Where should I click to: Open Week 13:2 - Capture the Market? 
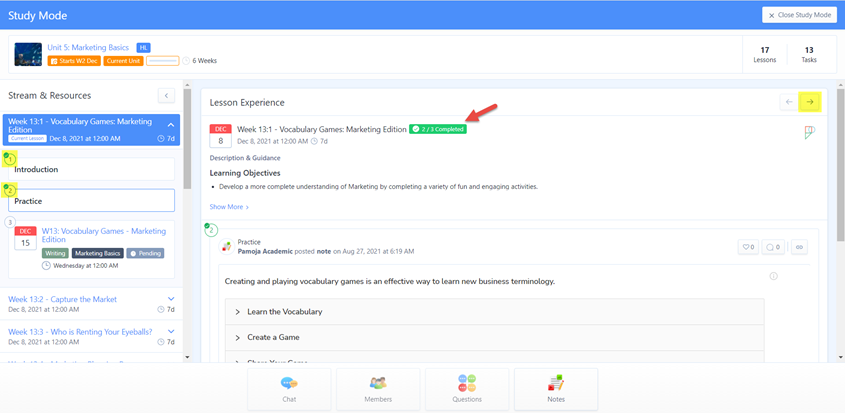pyautogui.click(x=63, y=299)
